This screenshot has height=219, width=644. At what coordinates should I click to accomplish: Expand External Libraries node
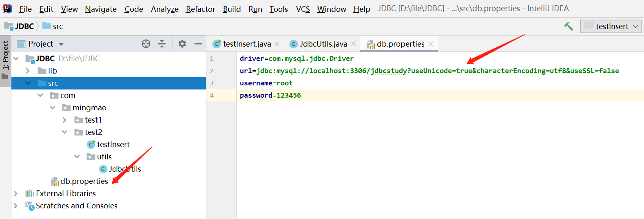click(15, 193)
